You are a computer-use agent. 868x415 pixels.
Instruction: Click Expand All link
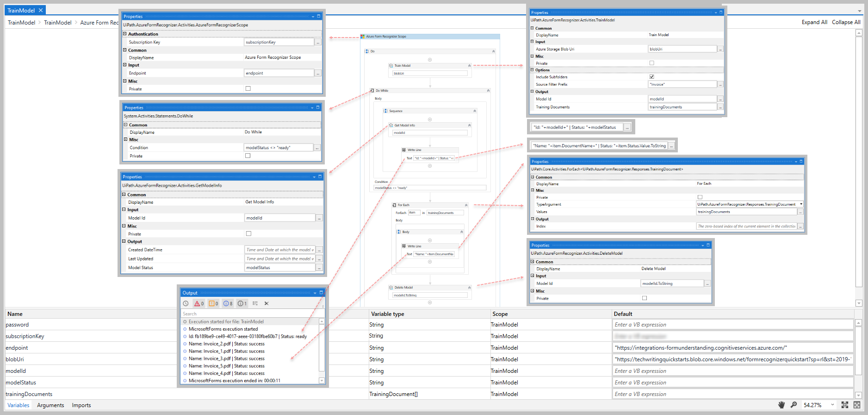(814, 22)
